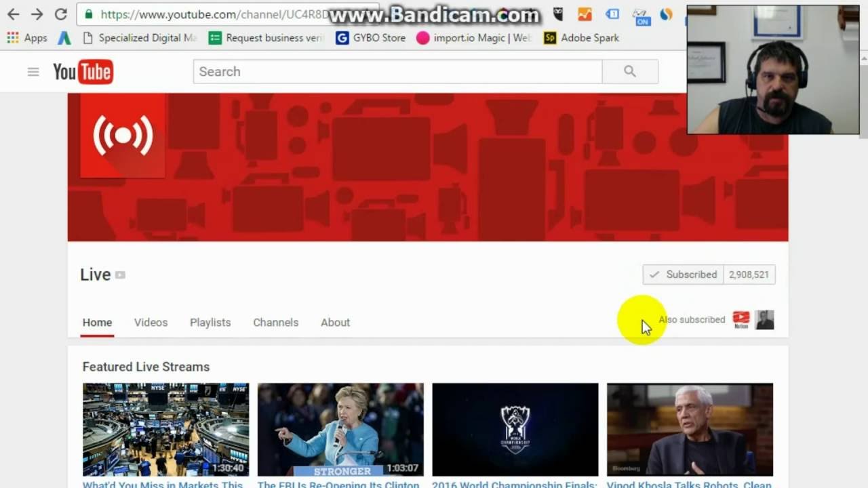Click the magnifying glass search button
The height and width of the screenshot is (488, 868).
[630, 72]
